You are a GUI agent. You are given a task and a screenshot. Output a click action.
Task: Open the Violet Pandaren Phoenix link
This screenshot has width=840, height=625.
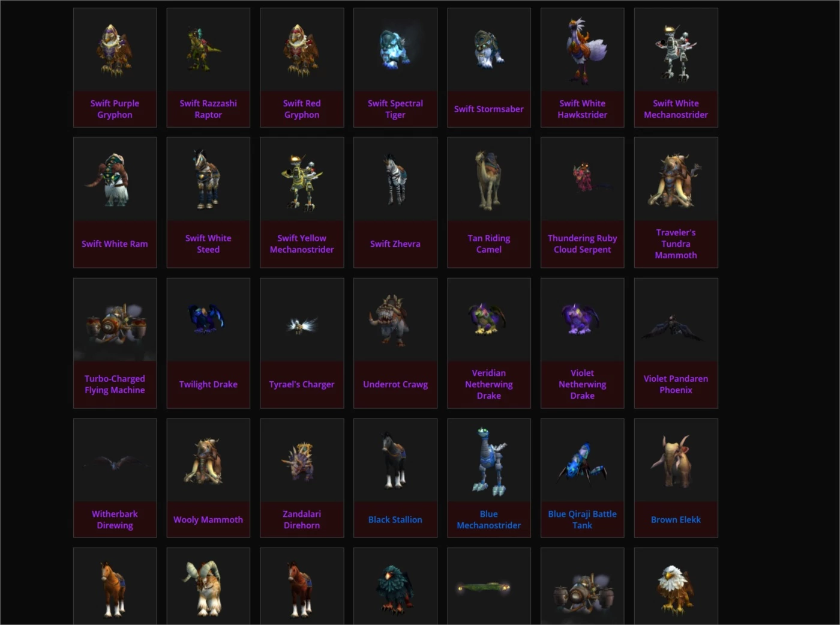click(676, 384)
